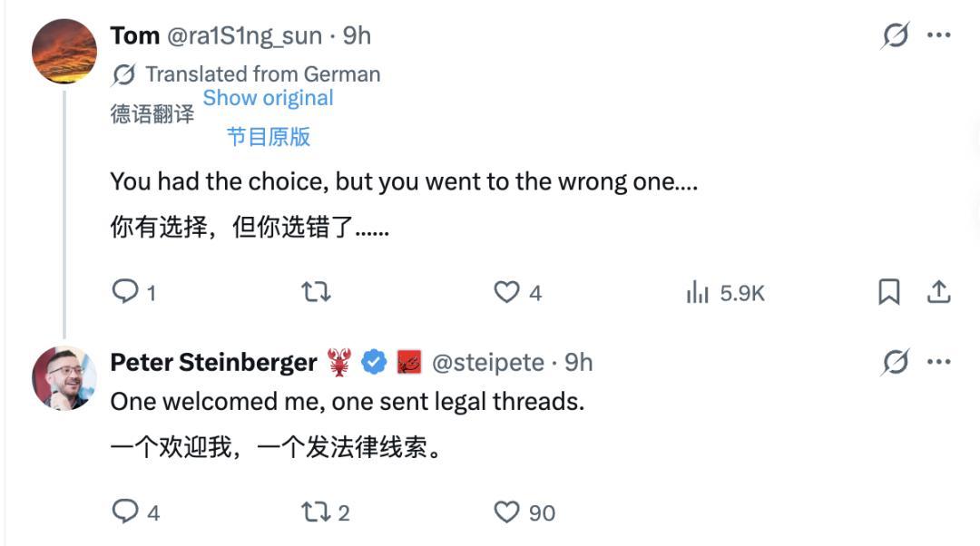This screenshot has width=980, height=546.
Task: Open Peter Steinberger's avatar
Action: click(x=64, y=377)
